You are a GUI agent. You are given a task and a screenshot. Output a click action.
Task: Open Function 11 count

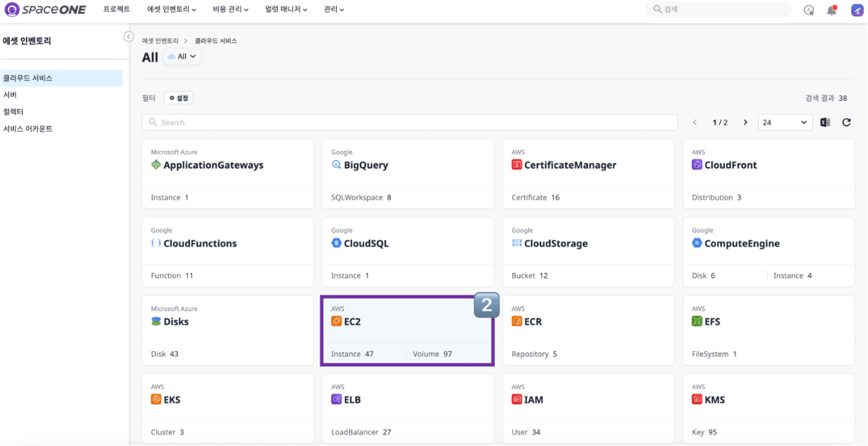(172, 276)
